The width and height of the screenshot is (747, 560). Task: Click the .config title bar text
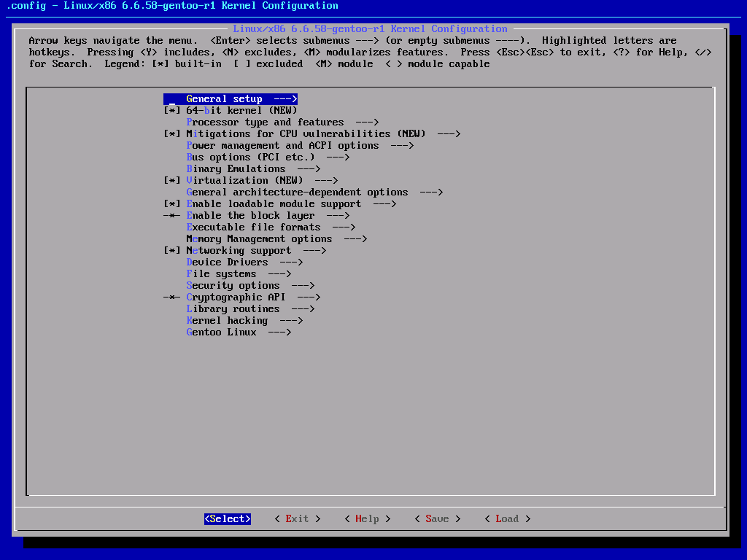click(172, 6)
